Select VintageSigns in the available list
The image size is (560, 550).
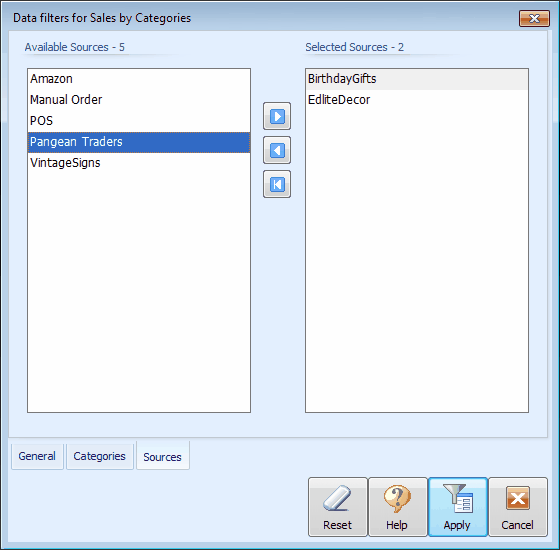(139, 163)
